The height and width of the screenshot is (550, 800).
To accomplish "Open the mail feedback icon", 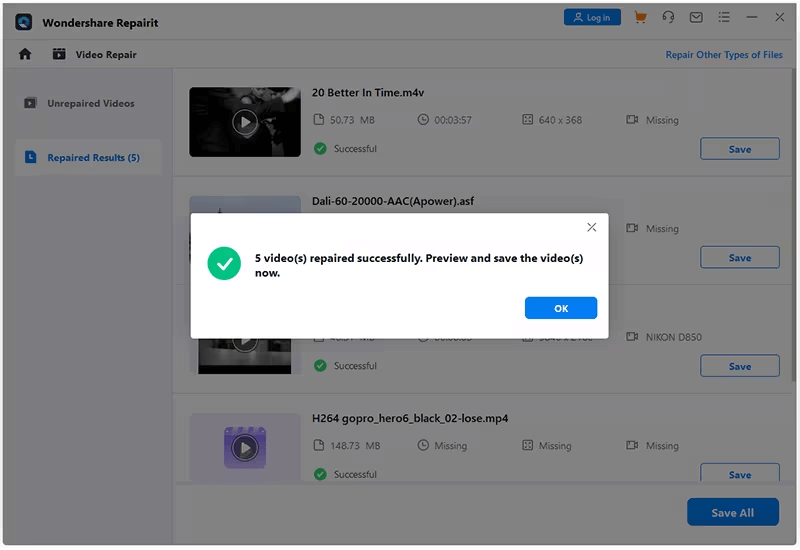I will (696, 18).
